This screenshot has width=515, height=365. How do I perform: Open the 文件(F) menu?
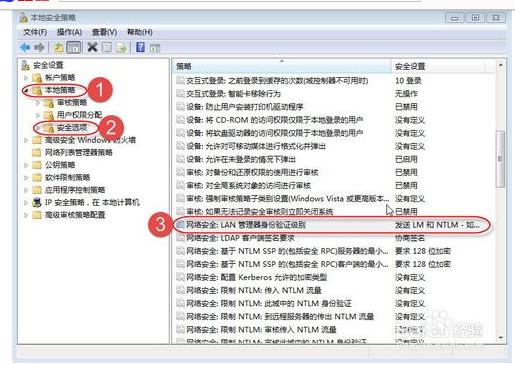point(35,32)
